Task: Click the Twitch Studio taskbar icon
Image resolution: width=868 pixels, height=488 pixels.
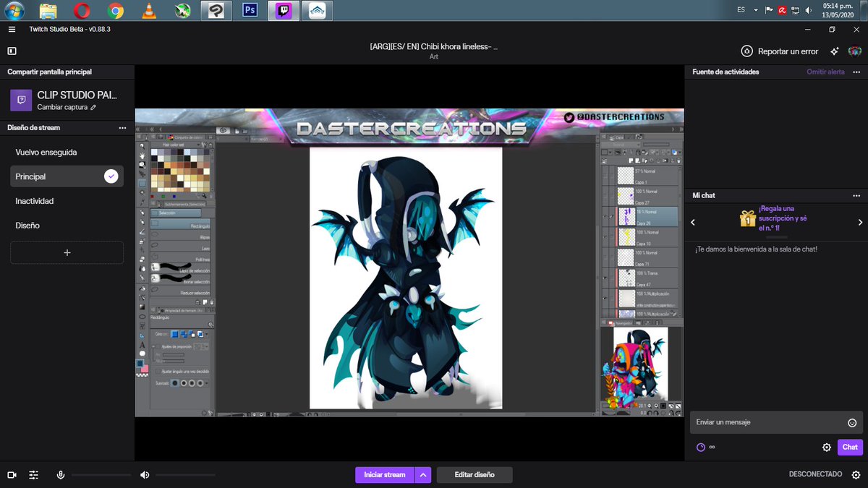Action: (x=284, y=10)
